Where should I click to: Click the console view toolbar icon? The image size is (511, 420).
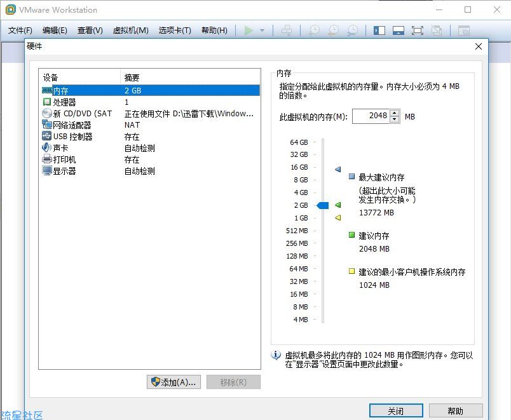point(464,30)
